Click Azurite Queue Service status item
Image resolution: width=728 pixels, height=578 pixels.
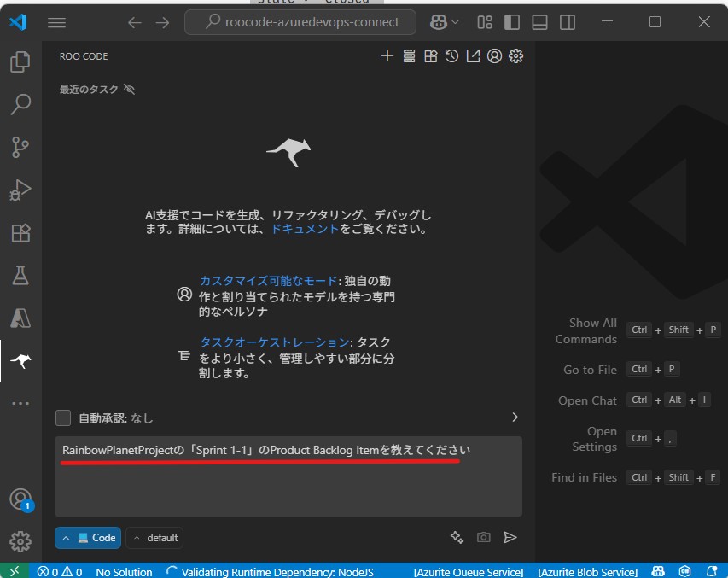(x=469, y=571)
